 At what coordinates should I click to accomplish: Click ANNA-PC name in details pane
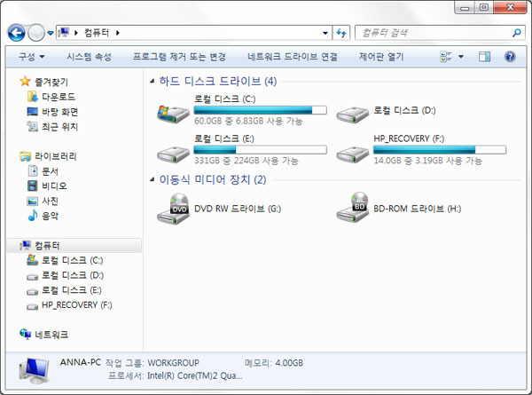click(81, 362)
